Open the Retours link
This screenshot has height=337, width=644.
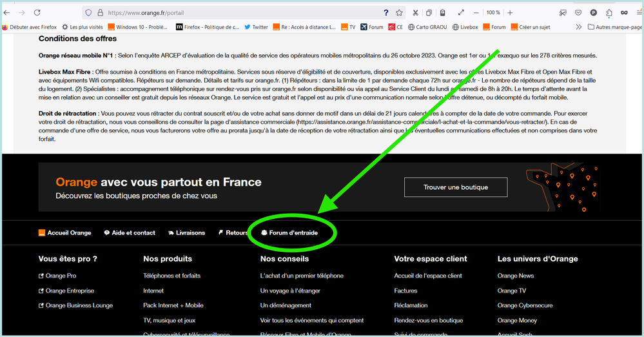(x=233, y=233)
